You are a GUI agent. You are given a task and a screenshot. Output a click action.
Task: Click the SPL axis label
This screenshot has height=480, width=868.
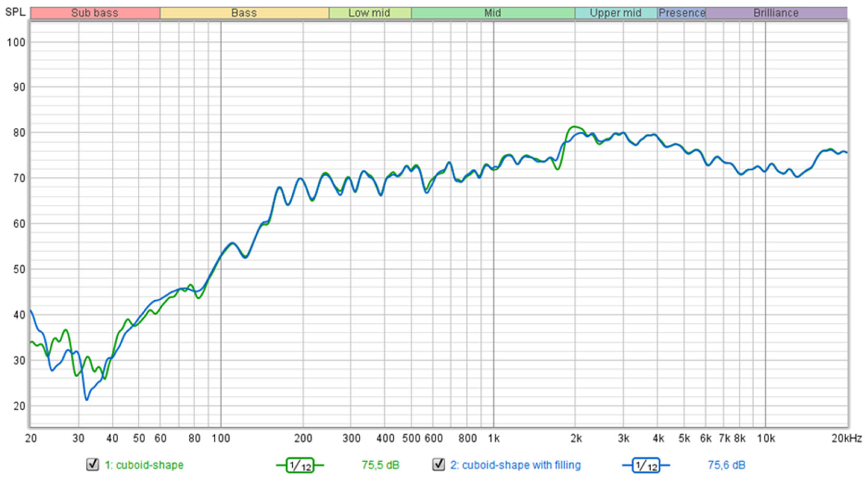coord(15,12)
